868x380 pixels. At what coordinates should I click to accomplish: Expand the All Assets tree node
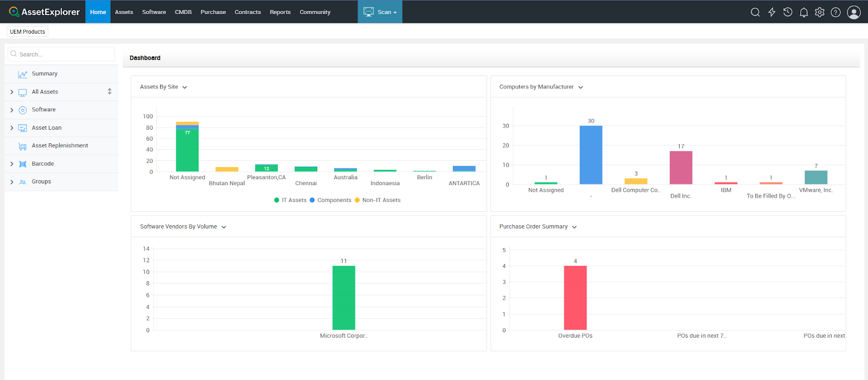[12, 92]
